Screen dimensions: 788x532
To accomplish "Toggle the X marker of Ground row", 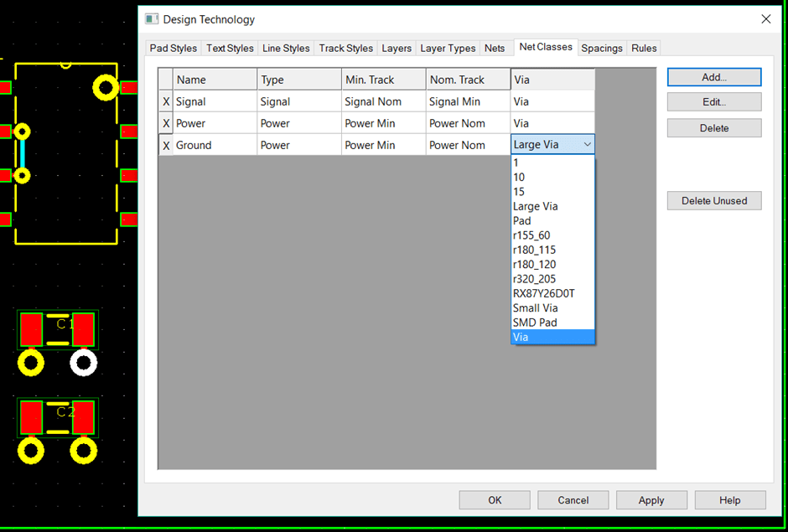I will pyautogui.click(x=166, y=145).
